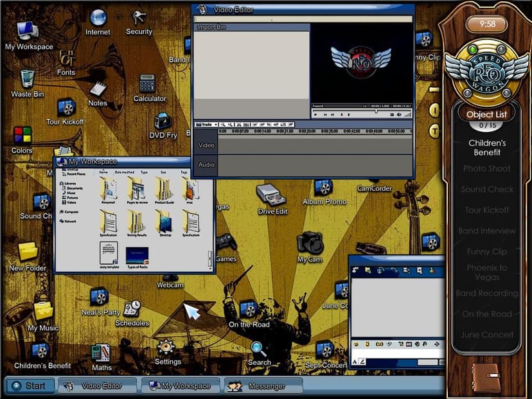Click the 9:58 timer display

pyautogui.click(x=487, y=24)
